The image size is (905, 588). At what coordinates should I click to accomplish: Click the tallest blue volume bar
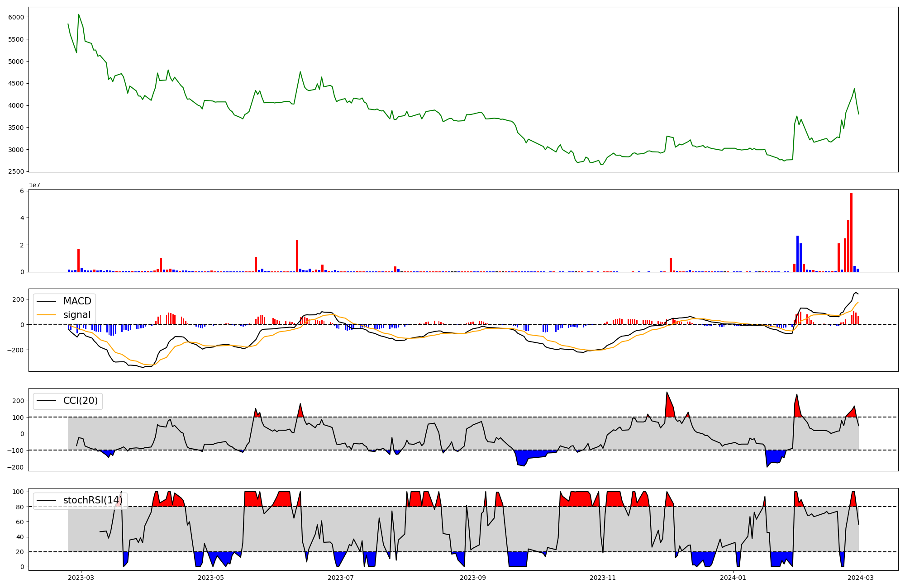pyautogui.click(x=797, y=253)
